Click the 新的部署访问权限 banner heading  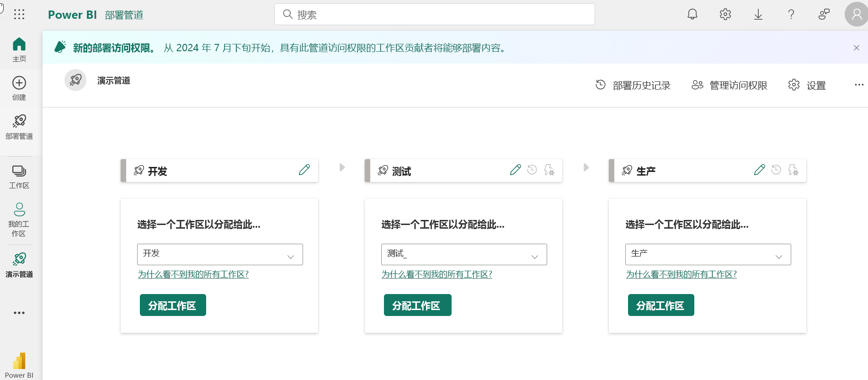(115, 48)
